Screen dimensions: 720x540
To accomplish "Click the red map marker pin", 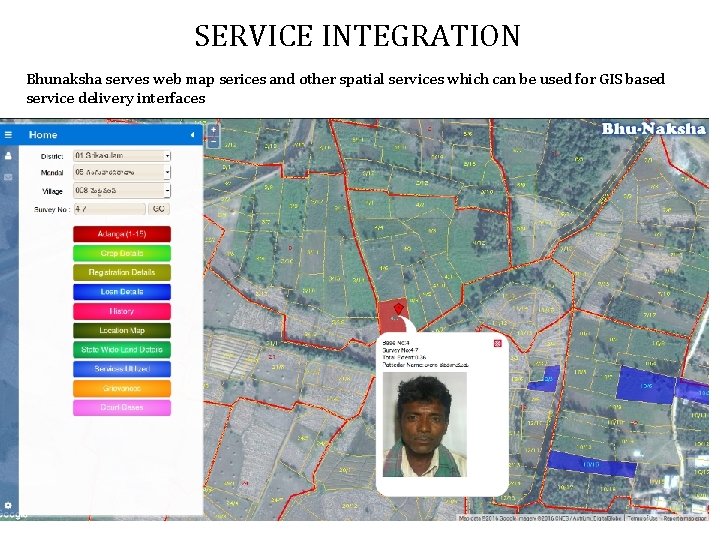I will [x=398, y=308].
